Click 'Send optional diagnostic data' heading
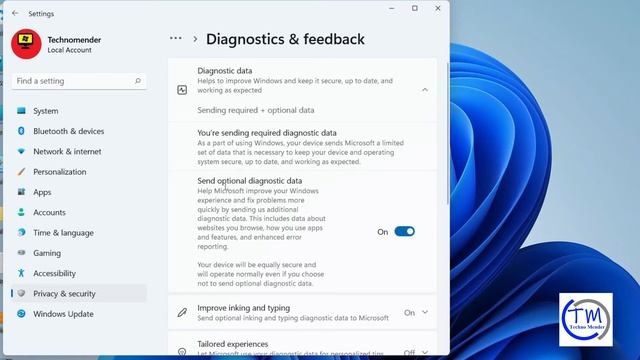 coord(250,180)
